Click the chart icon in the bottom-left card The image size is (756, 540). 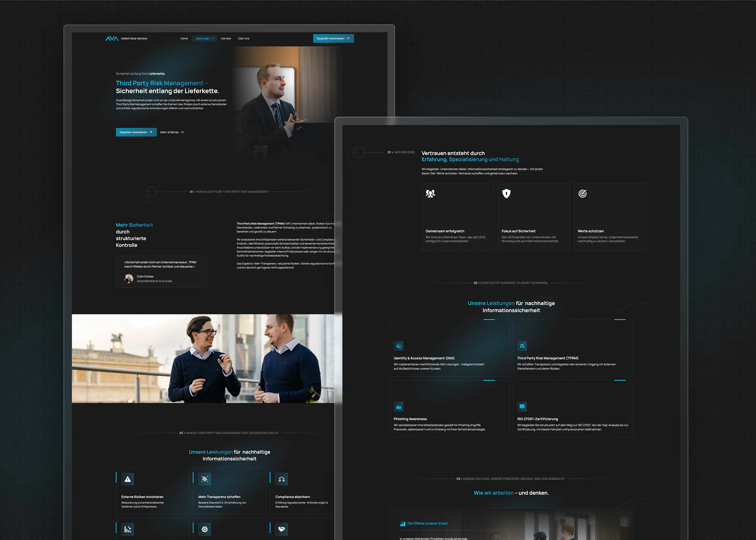(x=128, y=529)
